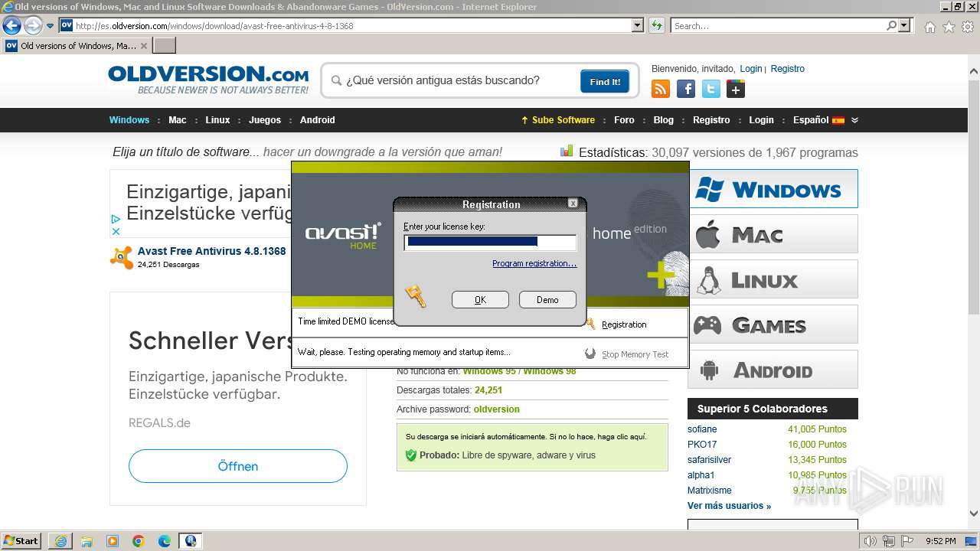The image size is (980, 551).
Task: Click the Twitter bird icon
Action: (711, 90)
